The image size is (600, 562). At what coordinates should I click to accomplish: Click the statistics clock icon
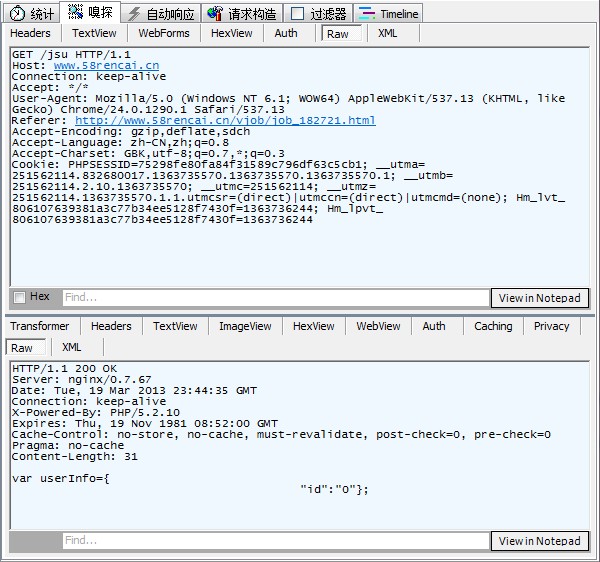tap(17, 14)
